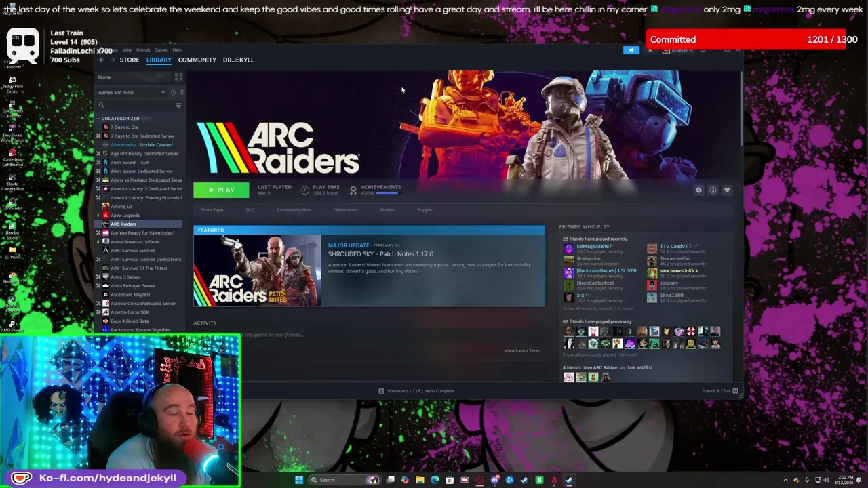Open the Steam Help menu
The height and width of the screenshot is (488, 868).
pyautogui.click(x=177, y=50)
